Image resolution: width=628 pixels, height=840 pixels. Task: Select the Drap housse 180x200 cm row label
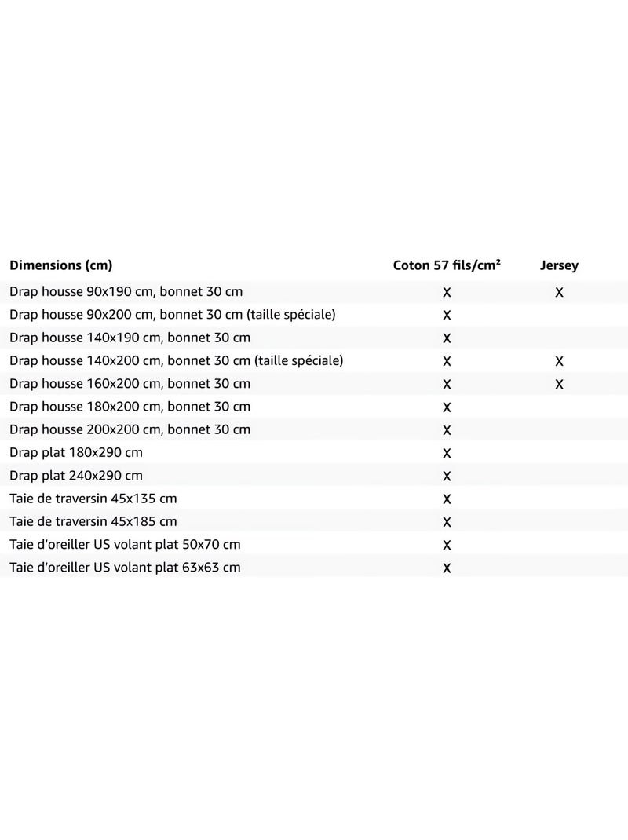[130, 407]
